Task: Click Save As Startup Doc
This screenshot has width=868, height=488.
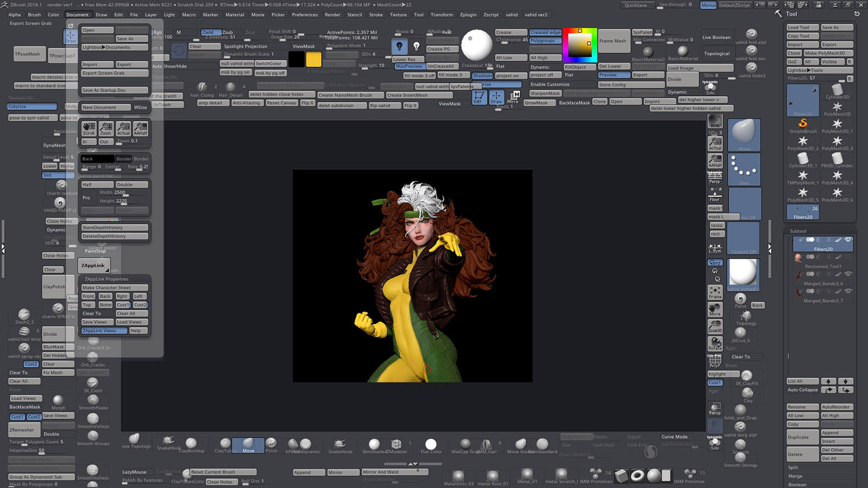Action: [x=114, y=90]
